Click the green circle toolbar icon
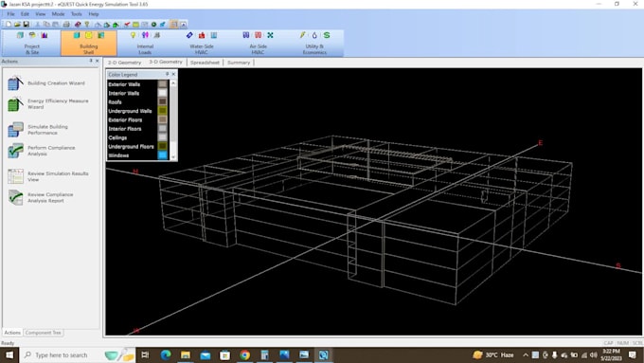This screenshot has height=363, width=644. 153,25
